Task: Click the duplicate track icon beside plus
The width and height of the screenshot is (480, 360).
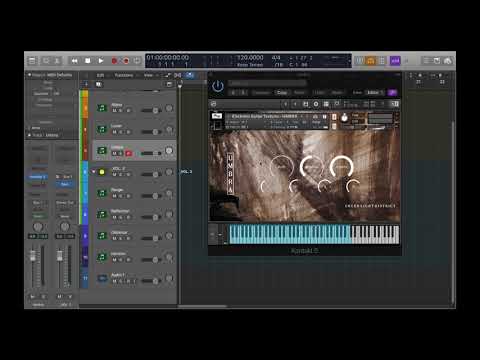Action: [x=98, y=84]
